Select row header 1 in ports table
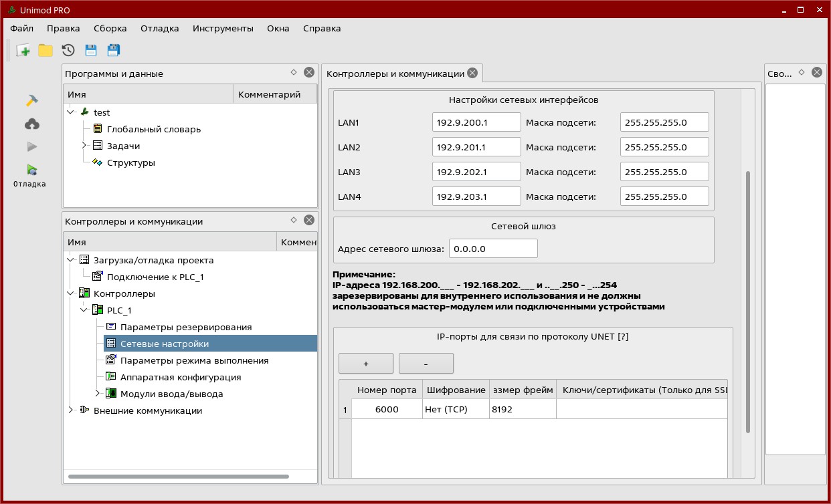The width and height of the screenshot is (831, 504). (x=345, y=409)
